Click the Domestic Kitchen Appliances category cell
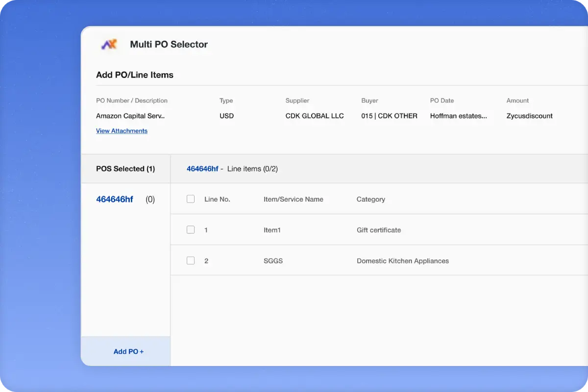588x392 pixels. (x=402, y=261)
